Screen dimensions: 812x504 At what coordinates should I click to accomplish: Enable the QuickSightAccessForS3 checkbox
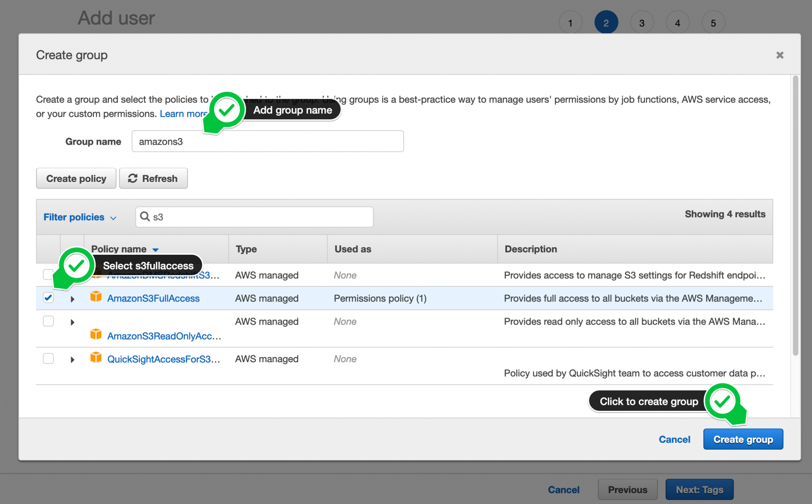point(48,359)
